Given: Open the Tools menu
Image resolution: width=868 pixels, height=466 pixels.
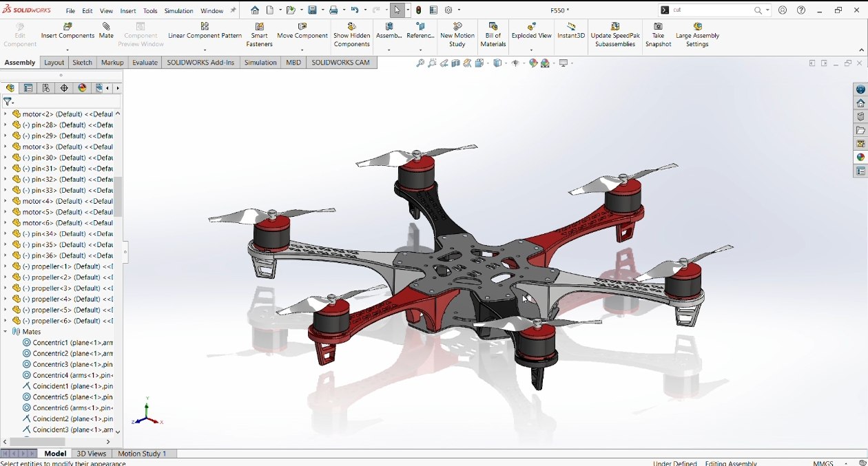Looking at the screenshot, I should point(150,11).
